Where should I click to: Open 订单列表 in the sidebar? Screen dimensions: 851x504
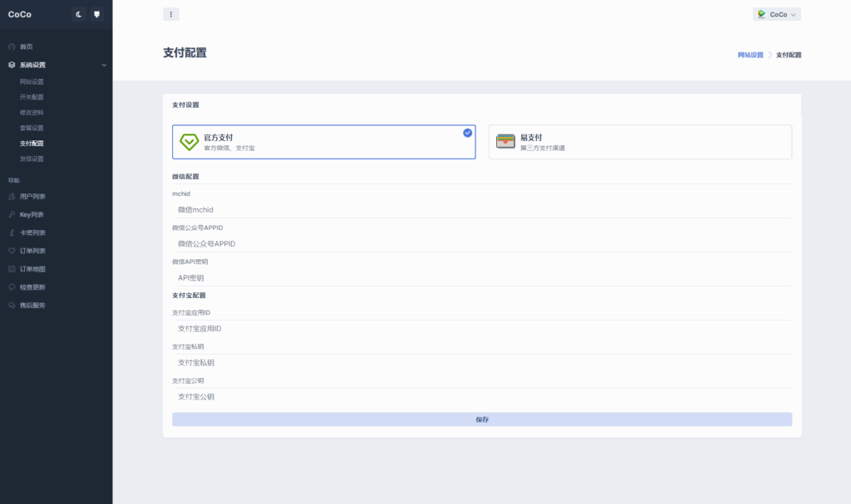pyautogui.click(x=32, y=251)
